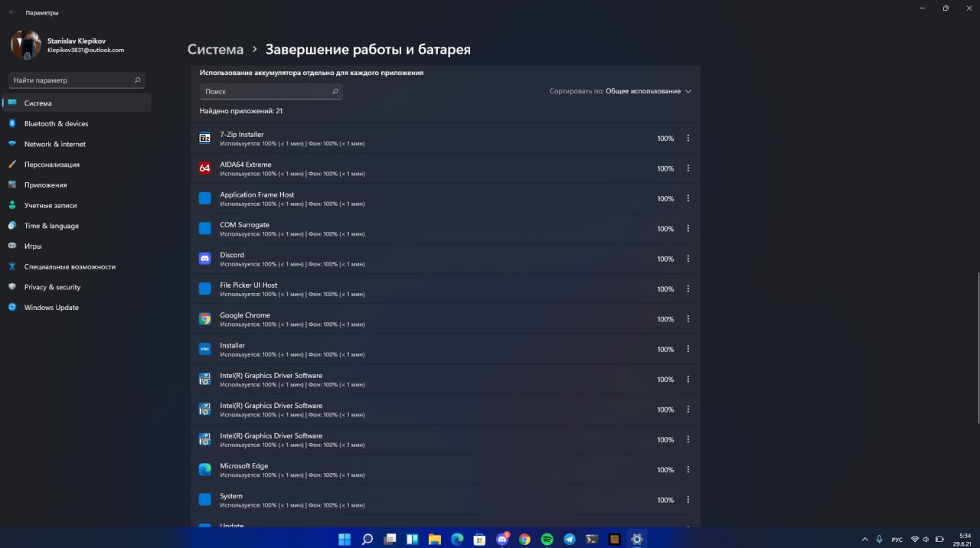This screenshot has height=548, width=980.
Task: Open more options for System row
Action: point(688,500)
